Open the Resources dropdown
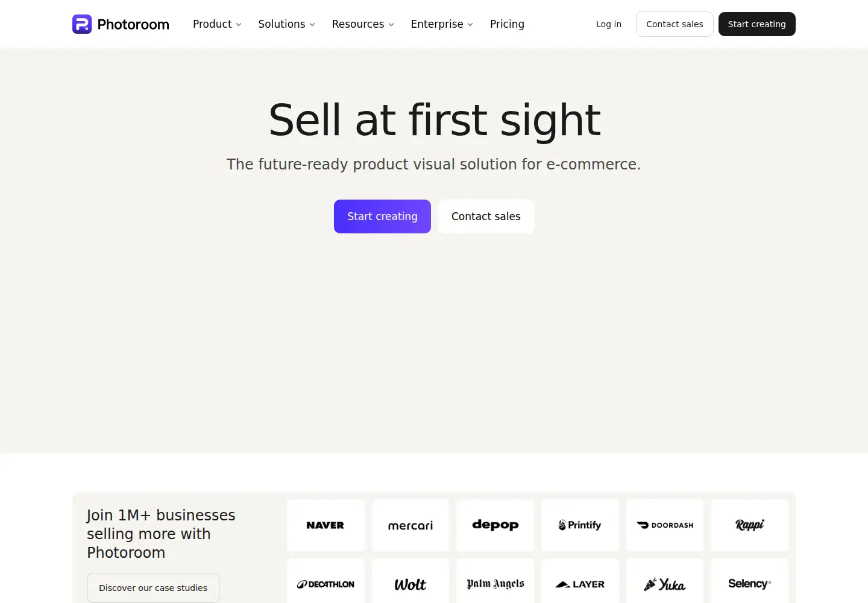 [x=363, y=24]
